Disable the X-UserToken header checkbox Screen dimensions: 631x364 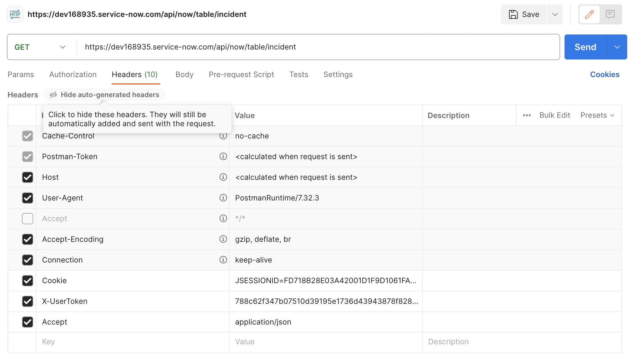pos(28,301)
